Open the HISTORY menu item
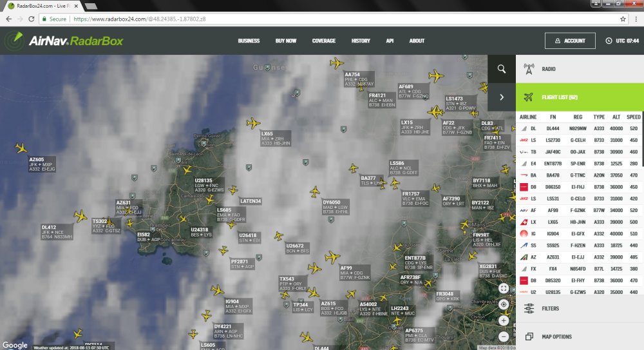 pos(361,41)
